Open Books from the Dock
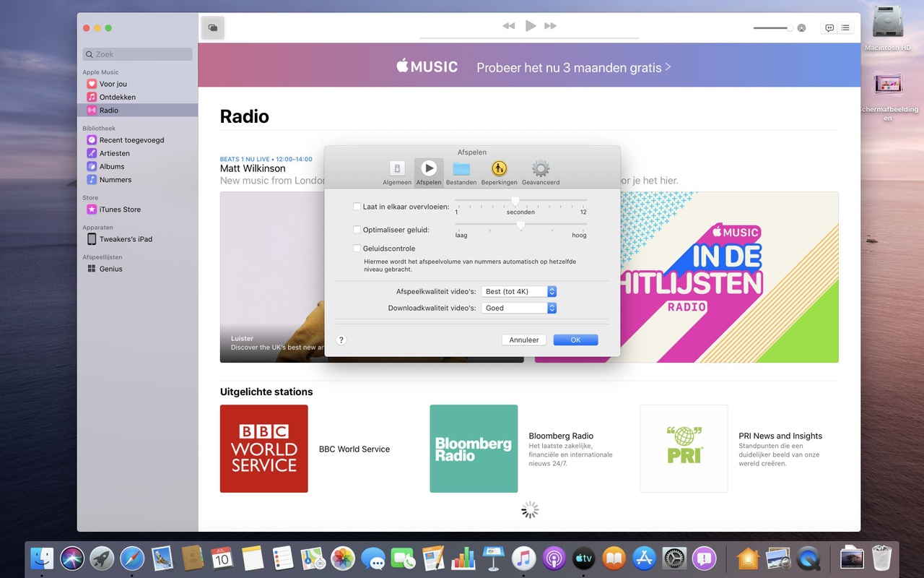This screenshot has height=578, width=924. (x=614, y=558)
